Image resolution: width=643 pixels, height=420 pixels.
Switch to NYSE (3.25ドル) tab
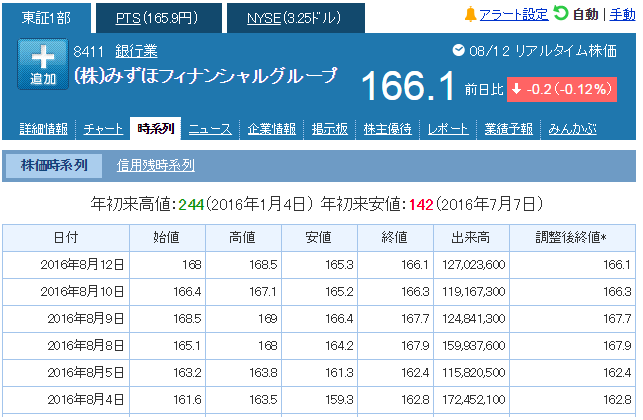pyautogui.click(x=296, y=18)
